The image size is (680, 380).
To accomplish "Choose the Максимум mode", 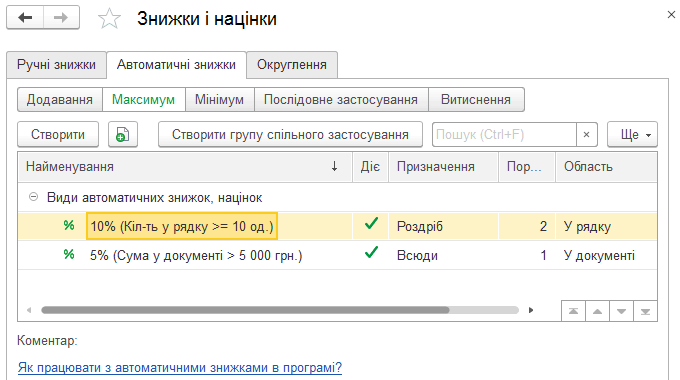I will point(144,99).
